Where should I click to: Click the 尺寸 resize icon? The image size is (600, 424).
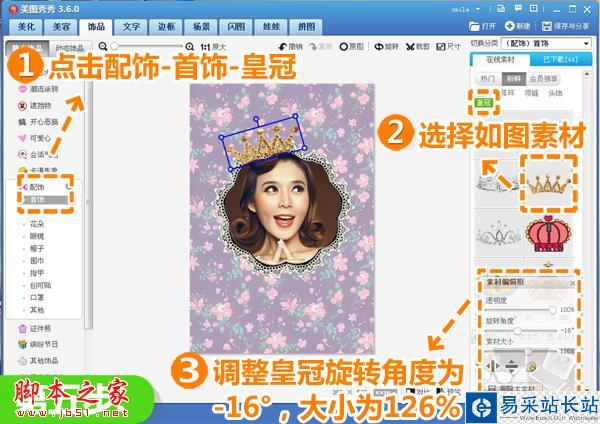pos(441,47)
